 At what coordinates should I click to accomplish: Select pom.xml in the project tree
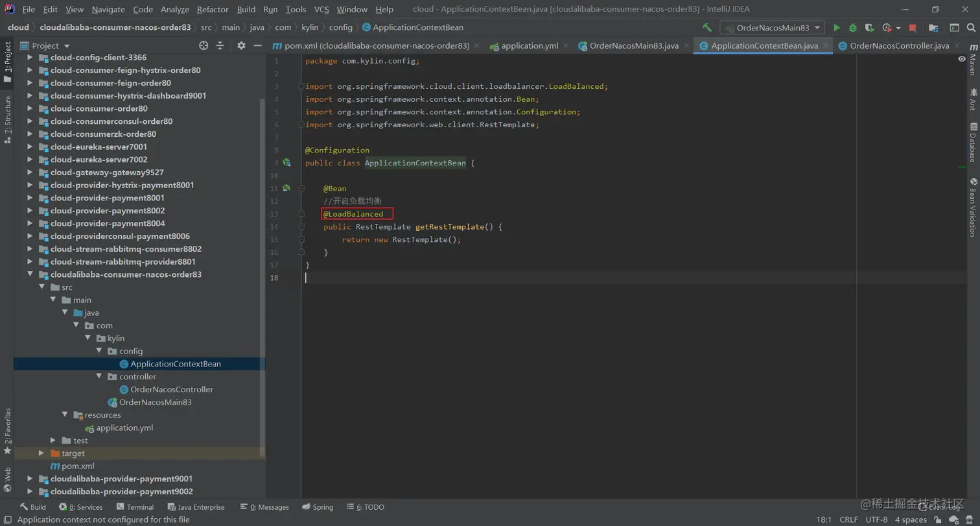pyautogui.click(x=78, y=466)
